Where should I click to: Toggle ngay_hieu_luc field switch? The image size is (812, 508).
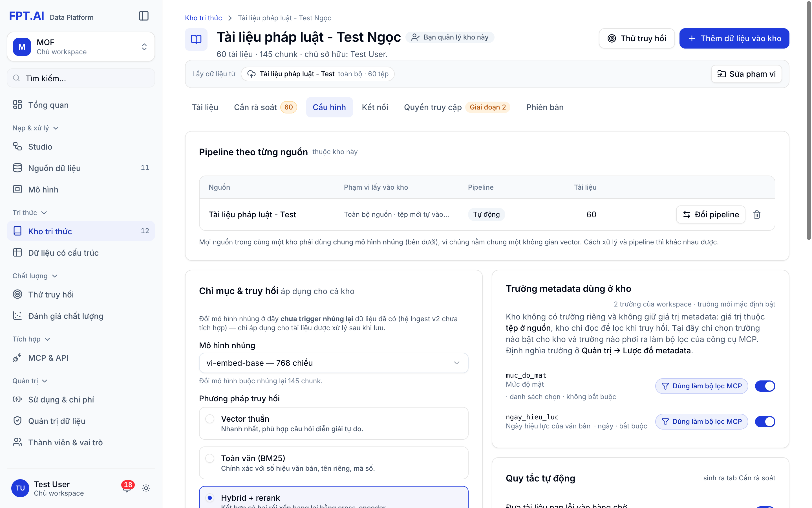pos(765,421)
